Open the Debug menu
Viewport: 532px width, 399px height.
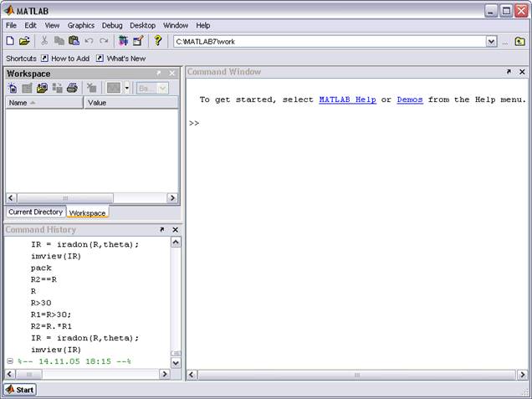(112, 25)
